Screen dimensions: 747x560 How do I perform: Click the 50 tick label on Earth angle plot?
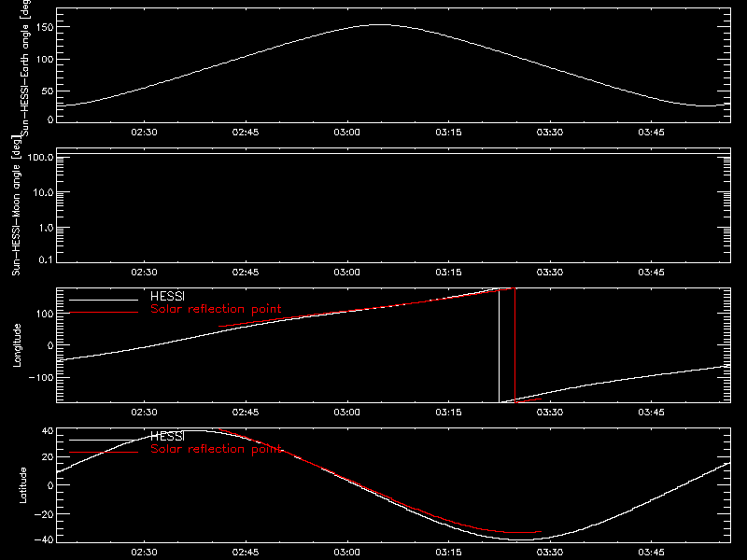tap(48, 91)
